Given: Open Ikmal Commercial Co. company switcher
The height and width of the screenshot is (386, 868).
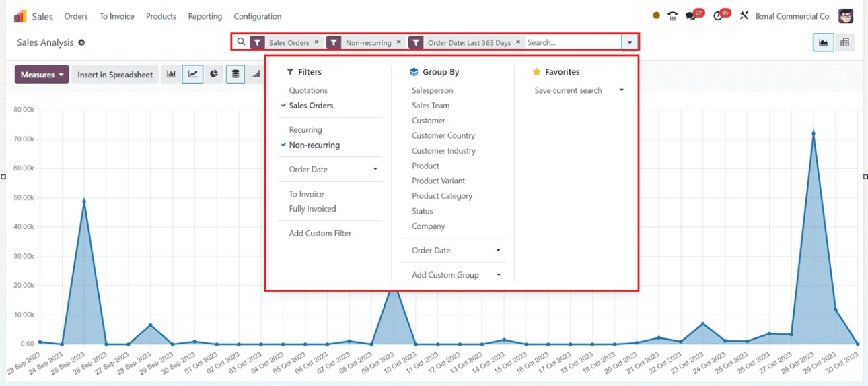Looking at the screenshot, I should click(x=793, y=16).
